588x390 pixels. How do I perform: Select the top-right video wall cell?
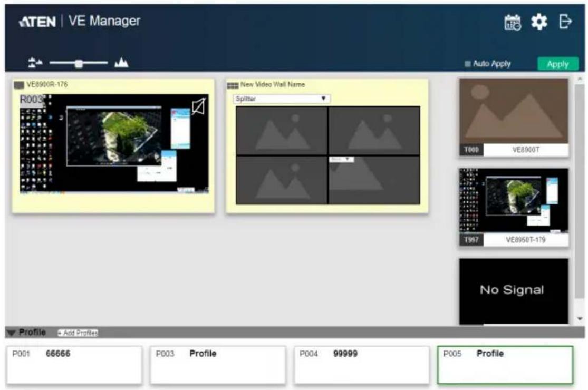[374, 130]
